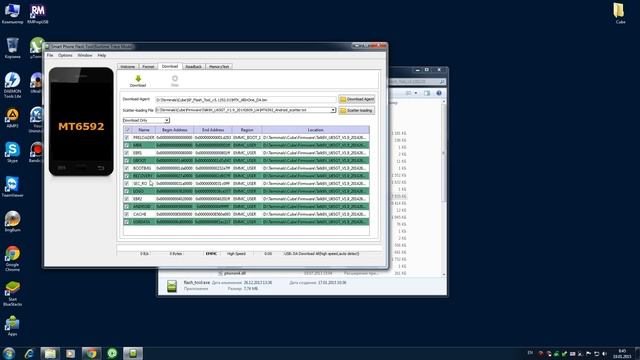Open File Explorer from the taskbar
This screenshot has width=640, height=360.
50,353
